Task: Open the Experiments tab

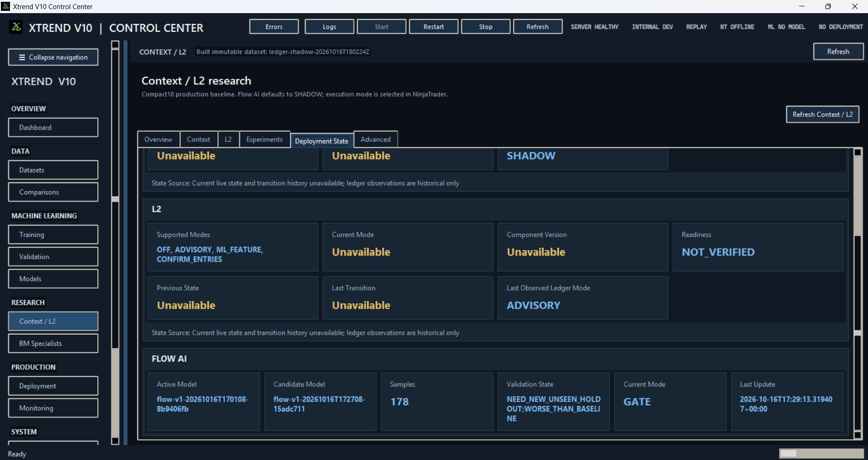Action: (x=264, y=140)
